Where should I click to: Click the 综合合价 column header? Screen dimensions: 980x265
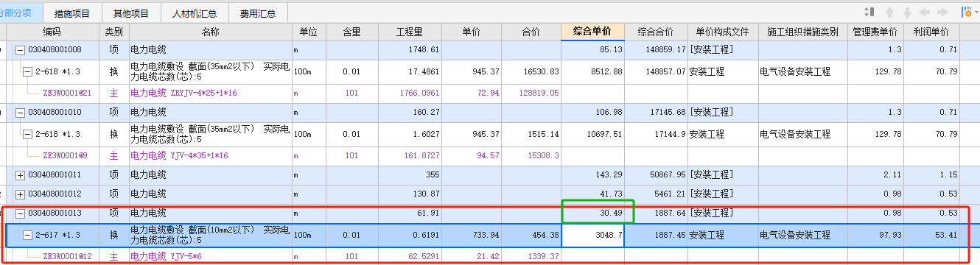pos(656,32)
